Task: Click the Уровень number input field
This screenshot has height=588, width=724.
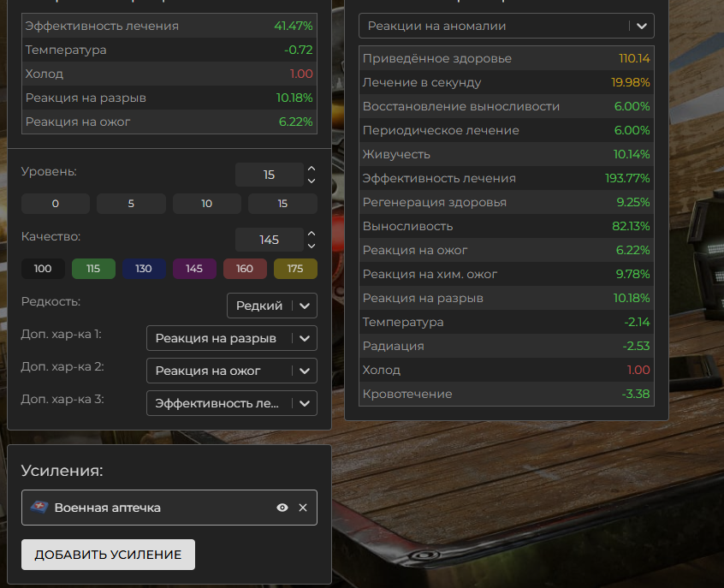Action: point(269,175)
